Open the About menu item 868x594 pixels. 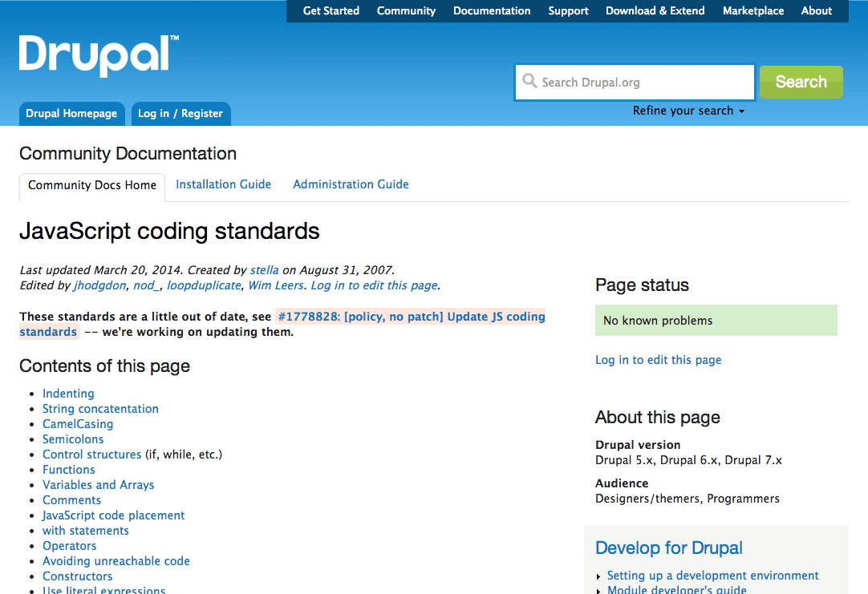(817, 10)
